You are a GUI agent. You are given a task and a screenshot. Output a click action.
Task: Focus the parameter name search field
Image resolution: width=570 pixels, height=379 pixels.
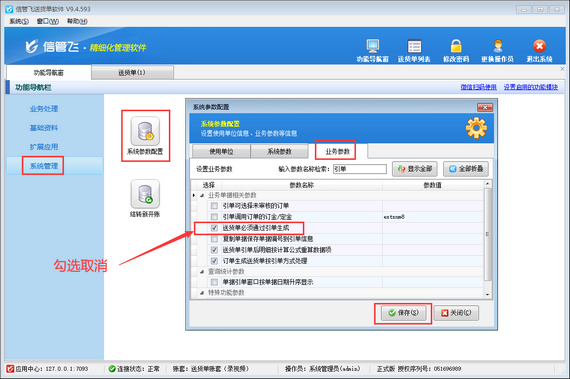coord(360,169)
